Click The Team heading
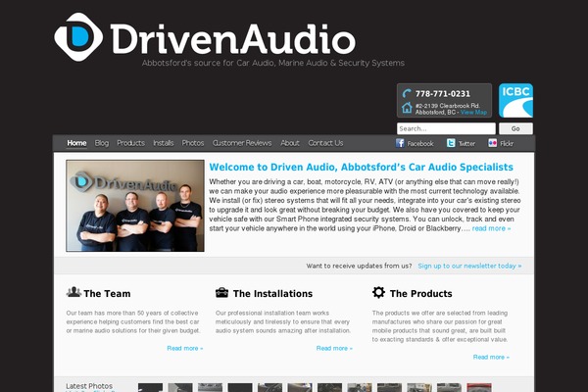 107,293
